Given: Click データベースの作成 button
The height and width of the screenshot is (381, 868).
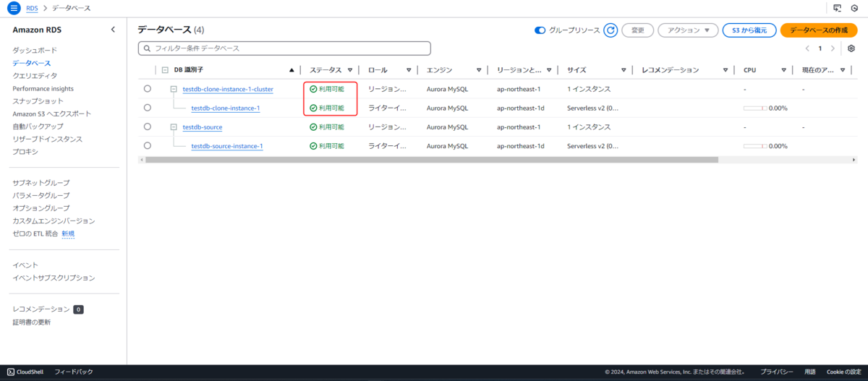Looking at the screenshot, I should tap(819, 30).
